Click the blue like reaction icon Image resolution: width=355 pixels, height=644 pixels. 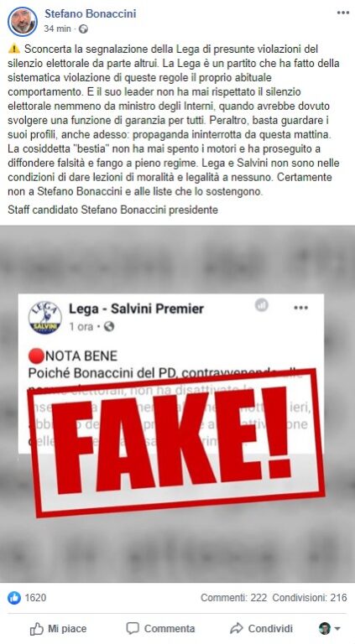click(14, 598)
